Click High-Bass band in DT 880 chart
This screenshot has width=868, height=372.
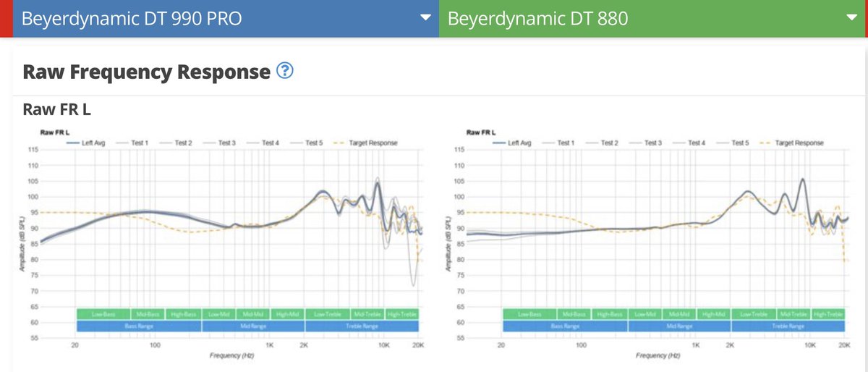[610, 314]
